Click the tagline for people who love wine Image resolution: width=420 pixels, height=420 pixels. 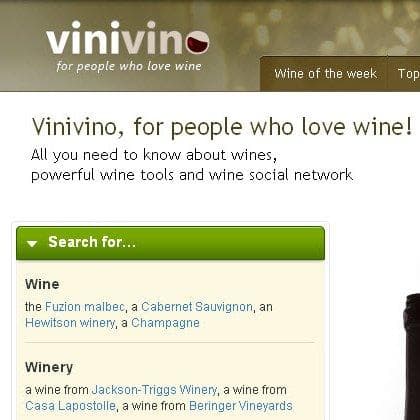(x=129, y=66)
